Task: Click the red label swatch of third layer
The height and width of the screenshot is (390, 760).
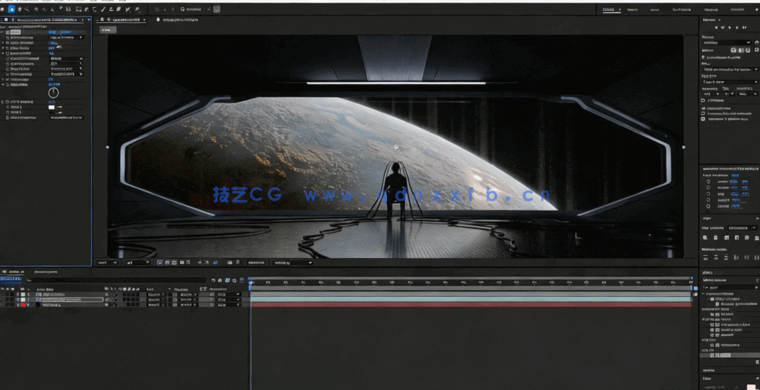Action: click(23, 305)
